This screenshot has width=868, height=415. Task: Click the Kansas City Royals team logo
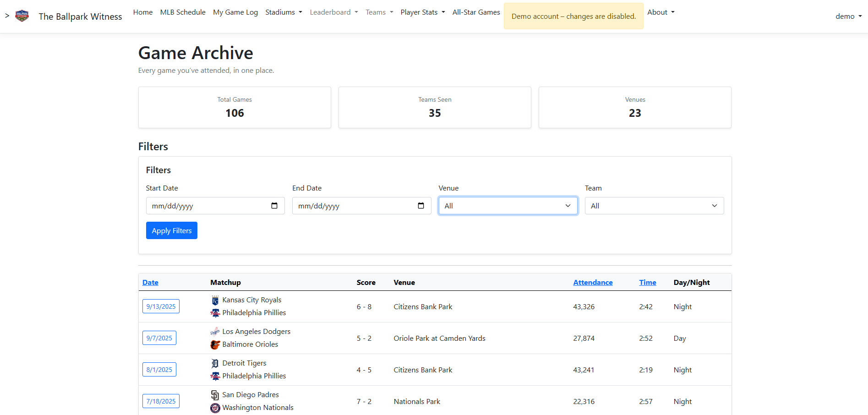[x=215, y=300]
